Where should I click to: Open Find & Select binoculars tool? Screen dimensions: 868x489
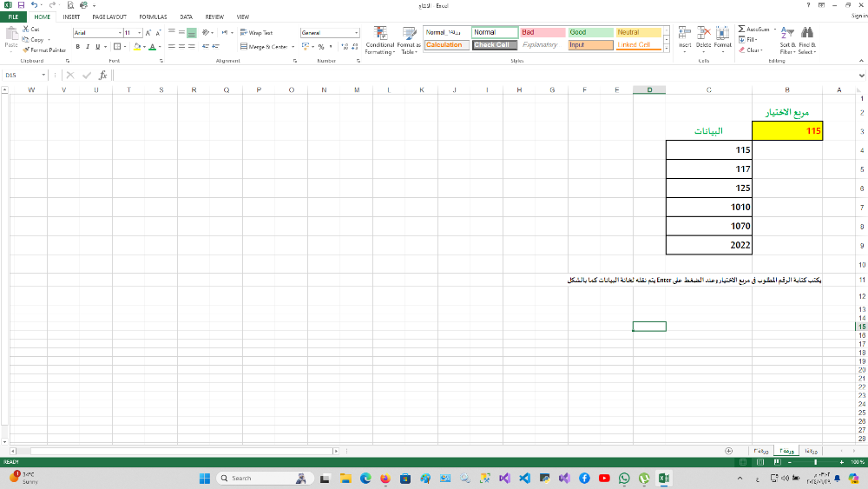pyautogui.click(x=806, y=32)
